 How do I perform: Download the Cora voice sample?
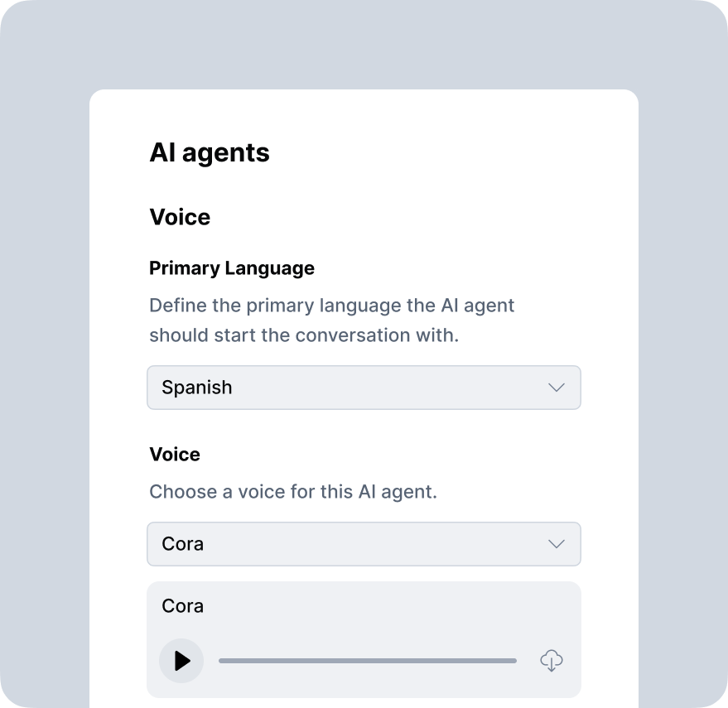552,661
